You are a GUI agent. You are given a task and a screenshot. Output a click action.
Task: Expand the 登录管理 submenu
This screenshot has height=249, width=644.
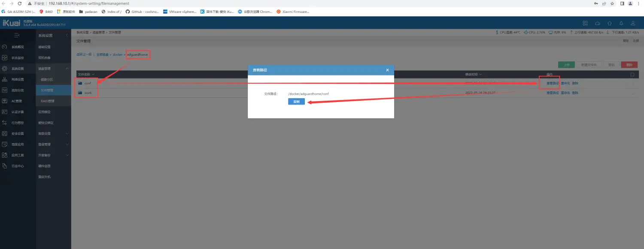pyautogui.click(x=67, y=144)
